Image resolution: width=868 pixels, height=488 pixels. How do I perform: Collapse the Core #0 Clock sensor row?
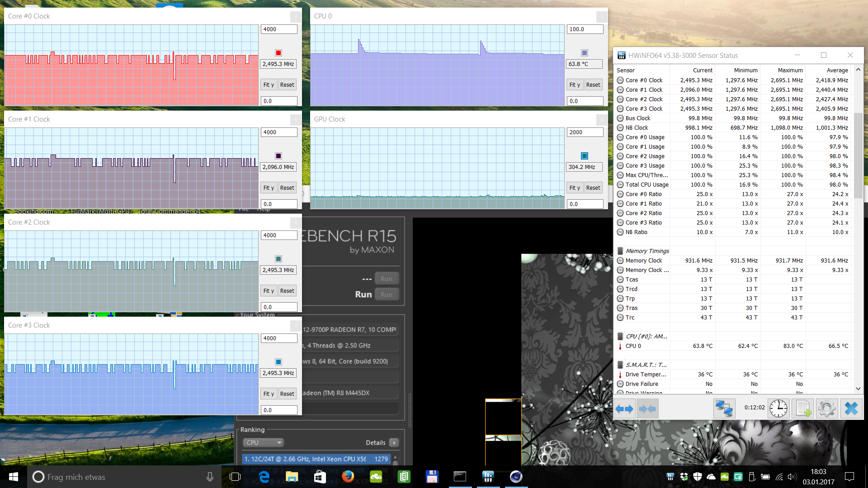tap(620, 80)
